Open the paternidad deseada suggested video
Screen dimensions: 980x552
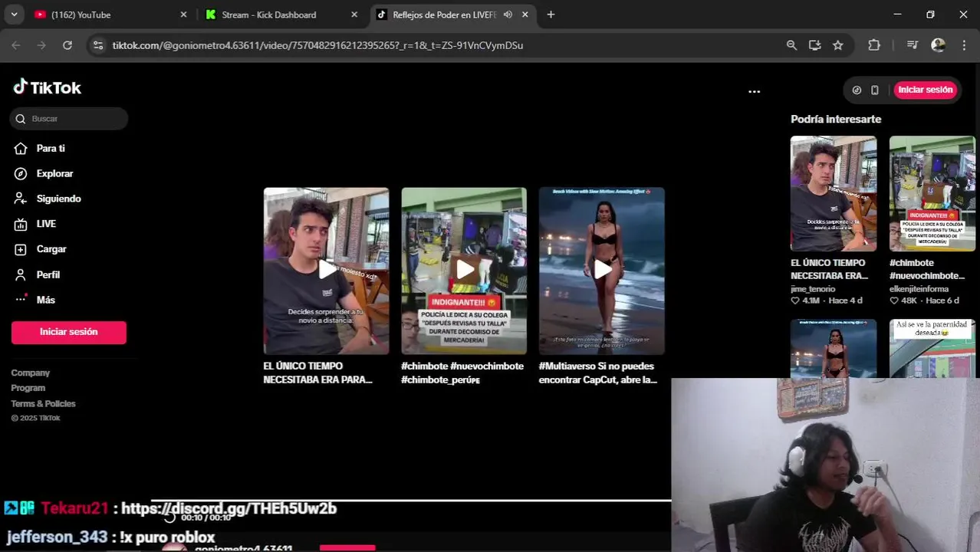[x=932, y=349]
